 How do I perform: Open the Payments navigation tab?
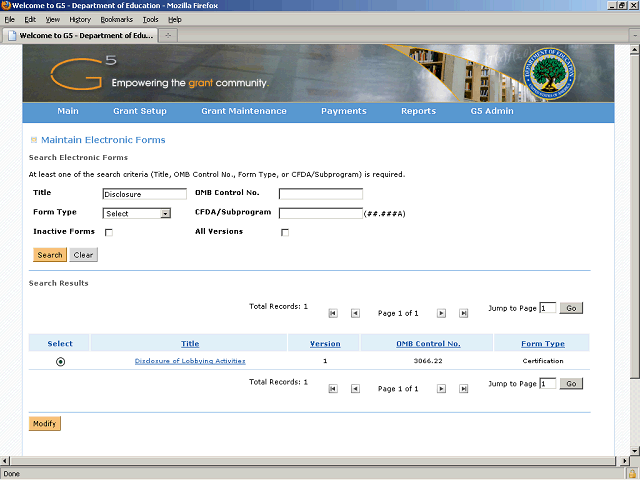coord(344,111)
